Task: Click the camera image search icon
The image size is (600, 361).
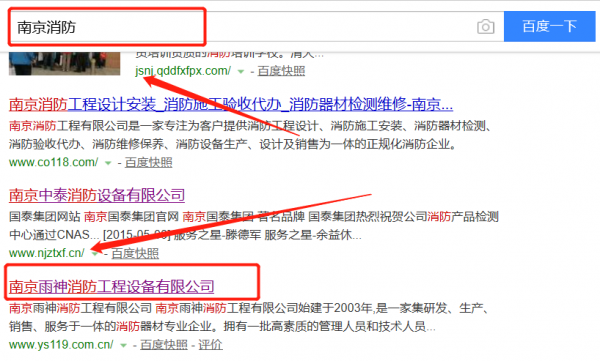Action: 486,27
